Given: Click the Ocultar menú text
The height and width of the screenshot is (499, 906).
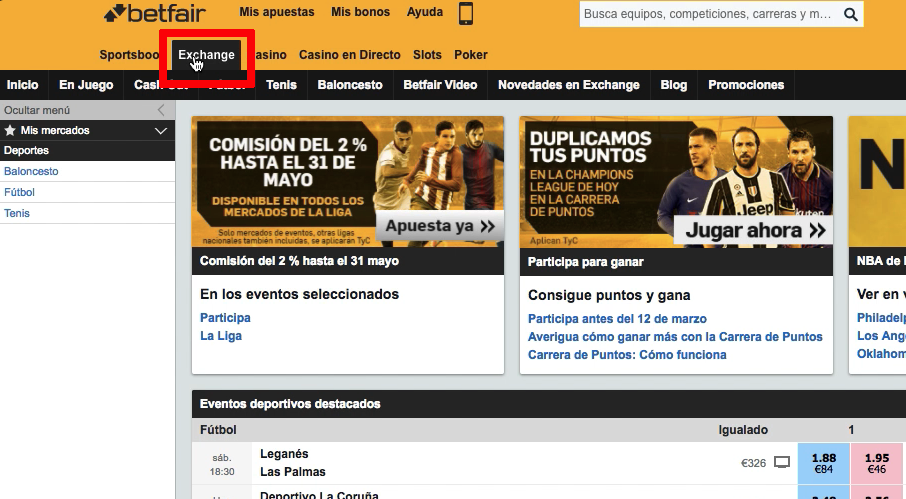Looking at the screenshot, I should click(37, 110).
